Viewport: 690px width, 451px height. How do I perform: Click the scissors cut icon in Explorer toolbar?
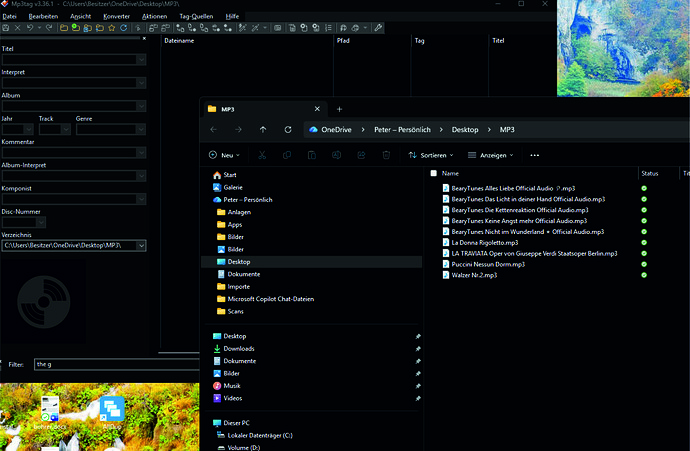coord(262,155)
